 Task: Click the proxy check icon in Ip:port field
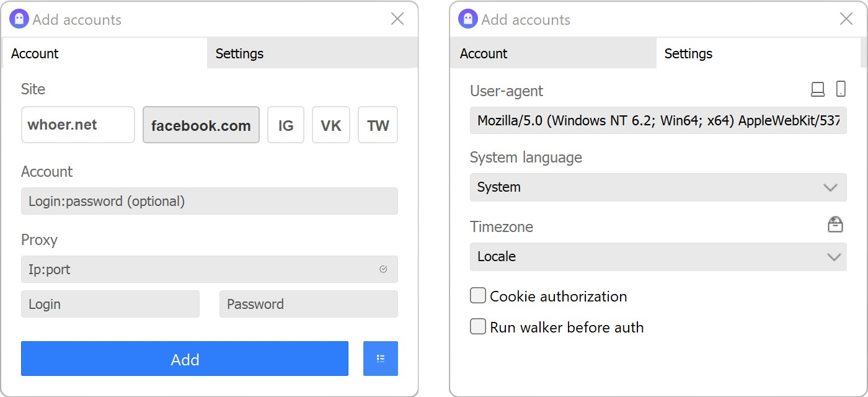tap(383, 269)
